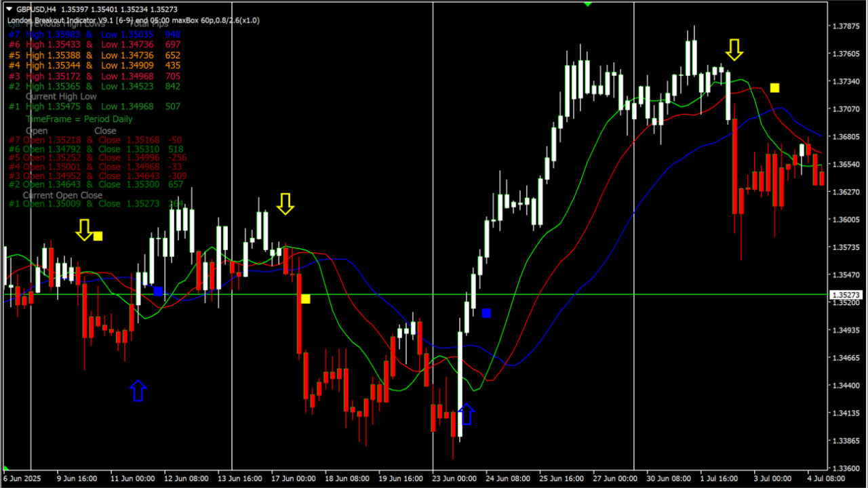Click the small green triangle at bottom-left corner
Image resolution: width=868 pixels, height=488 pixels.
[6, 468]
